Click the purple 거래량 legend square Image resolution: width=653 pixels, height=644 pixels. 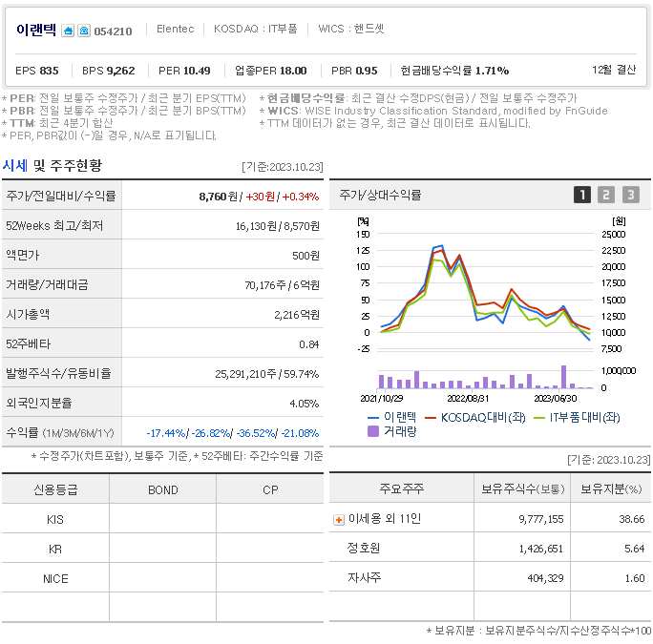[x=373, y=431]
